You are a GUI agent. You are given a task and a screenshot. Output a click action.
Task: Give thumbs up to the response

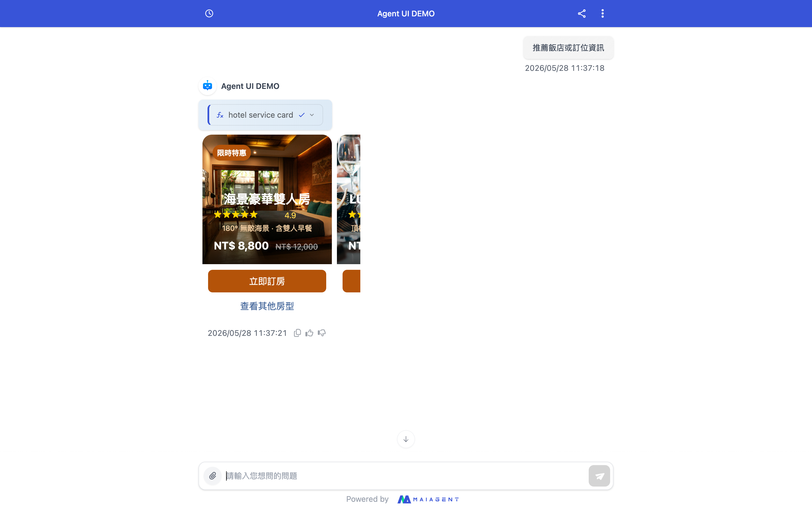tap(309, 333)
